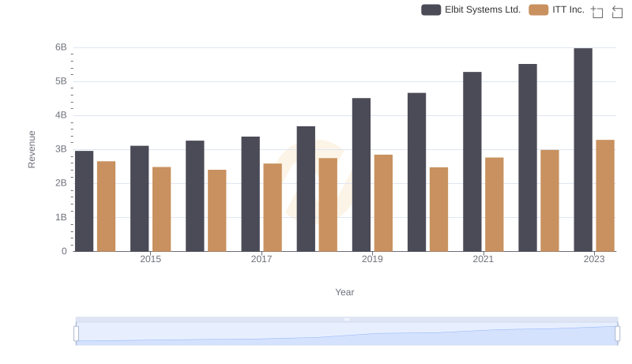Viewport: 632px width, 364px height.
Task: Click the 0 y-axis label
Action: pyautogui.click(x=64, y=251)
